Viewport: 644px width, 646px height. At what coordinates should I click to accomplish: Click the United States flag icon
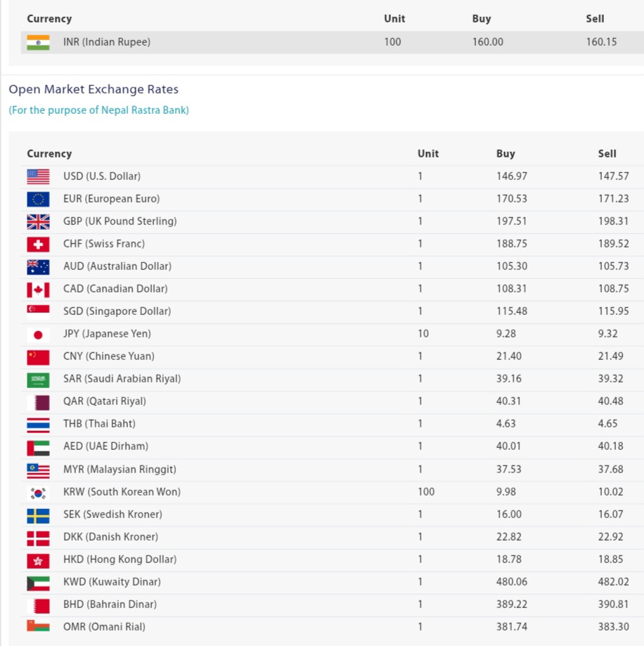pyautogui.click(x=38, y=176)
